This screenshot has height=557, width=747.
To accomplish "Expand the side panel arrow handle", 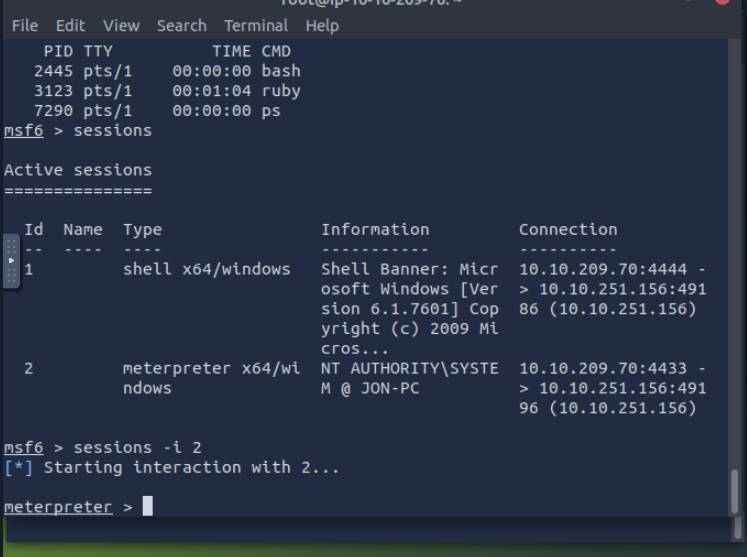I will tap(11, 258).
